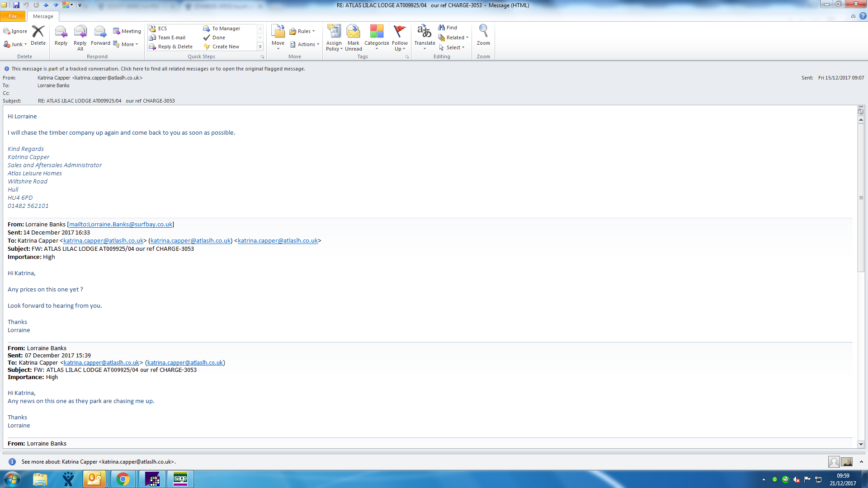This screenshot has width=868, height=488.
Task: Click the Find binoculars icon
Action: click(x=442, y=28)
